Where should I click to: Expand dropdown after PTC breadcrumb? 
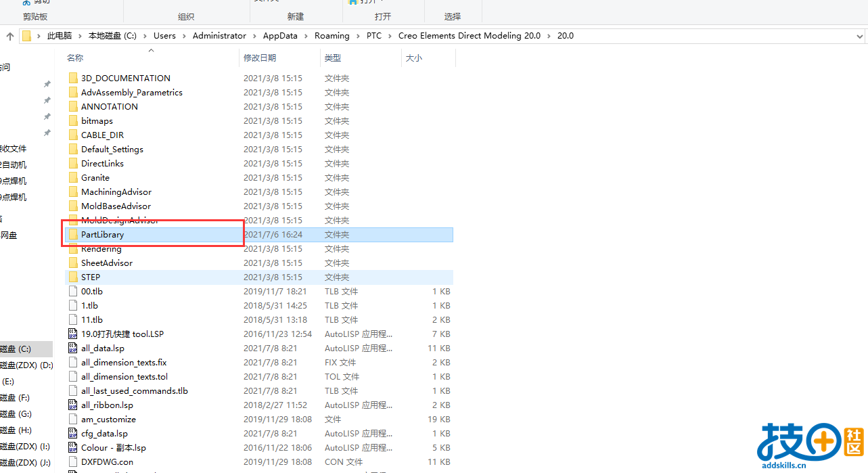[x=390, y=36]
